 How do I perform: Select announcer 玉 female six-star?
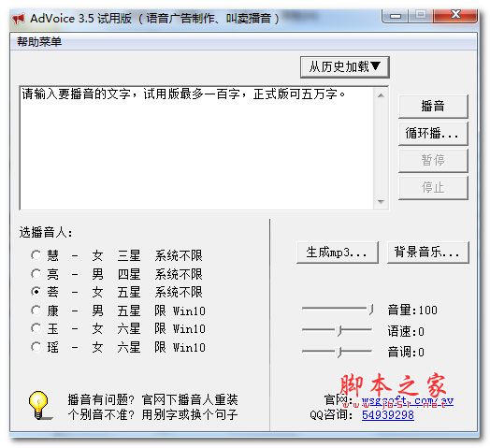(x=118, y=329)
